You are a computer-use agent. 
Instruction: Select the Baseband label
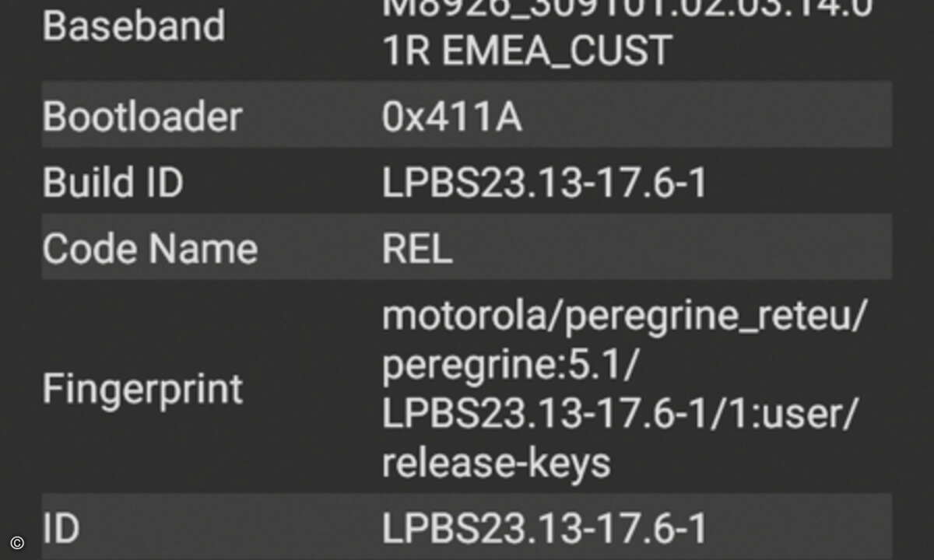coord(133,26)
